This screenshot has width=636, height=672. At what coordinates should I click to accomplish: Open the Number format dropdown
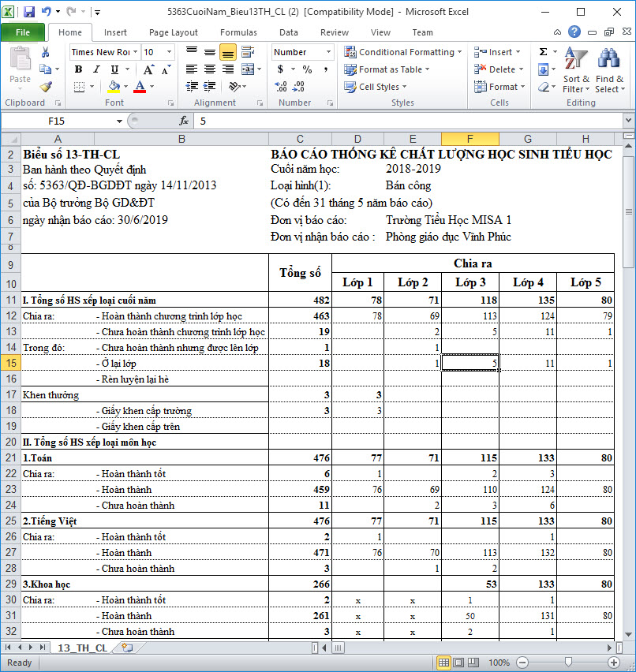click(328, 52)
